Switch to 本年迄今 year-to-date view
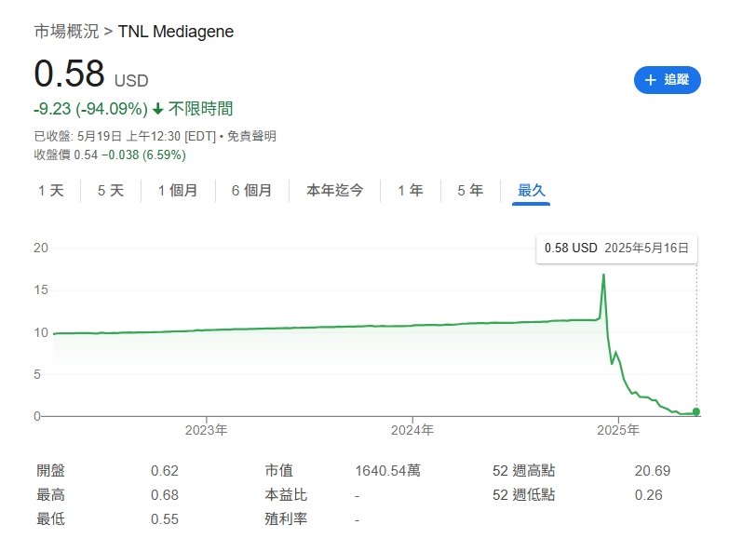This screenshot has width=756, height=538. click(x=335, y=191)
